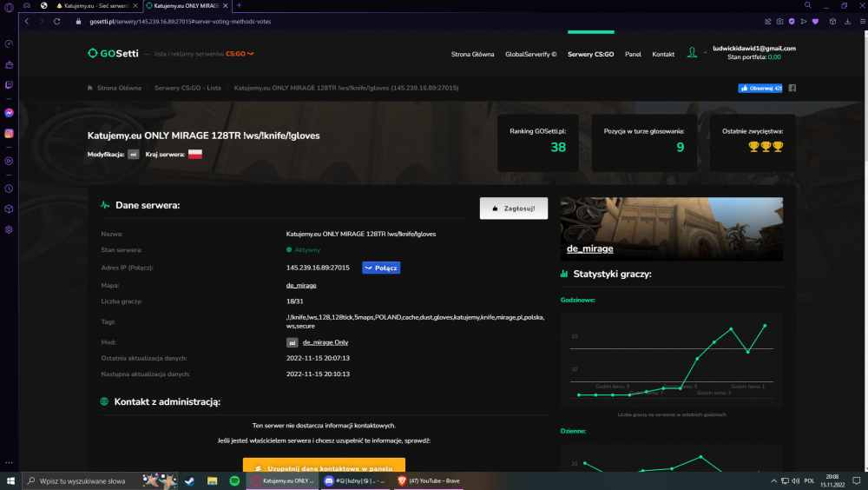868x490 pixels.
Task: Open Player in sidebar
Action: point(9,161)
